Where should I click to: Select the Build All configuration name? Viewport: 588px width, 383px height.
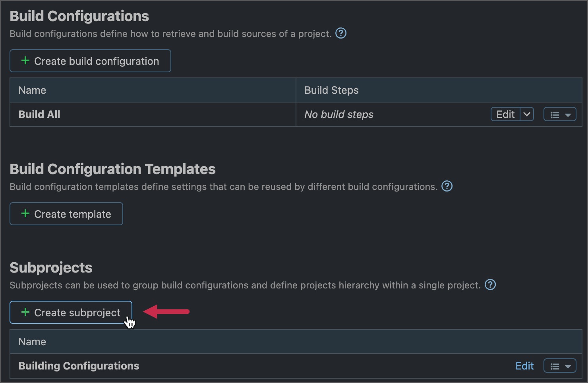coord(39,114)
